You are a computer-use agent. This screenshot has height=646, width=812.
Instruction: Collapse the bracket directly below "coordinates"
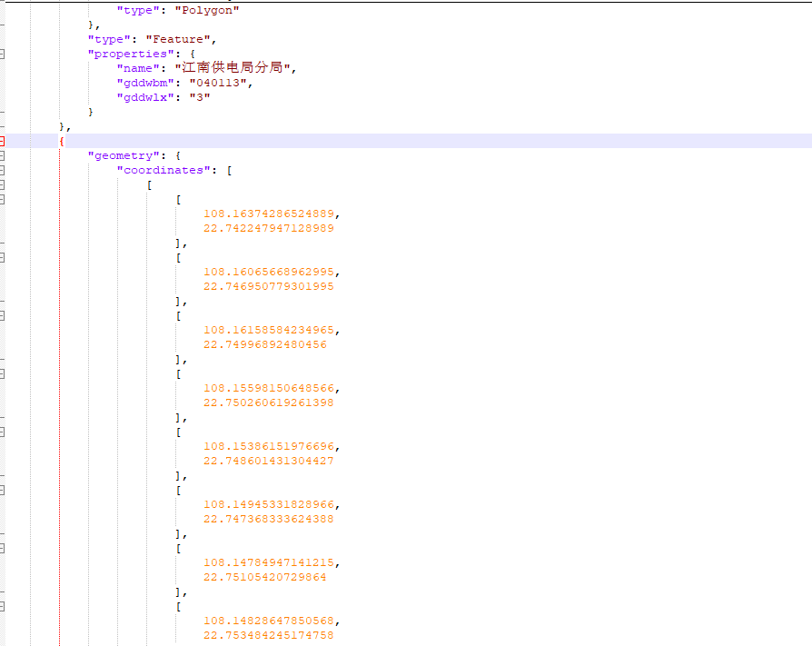(2, 184)
